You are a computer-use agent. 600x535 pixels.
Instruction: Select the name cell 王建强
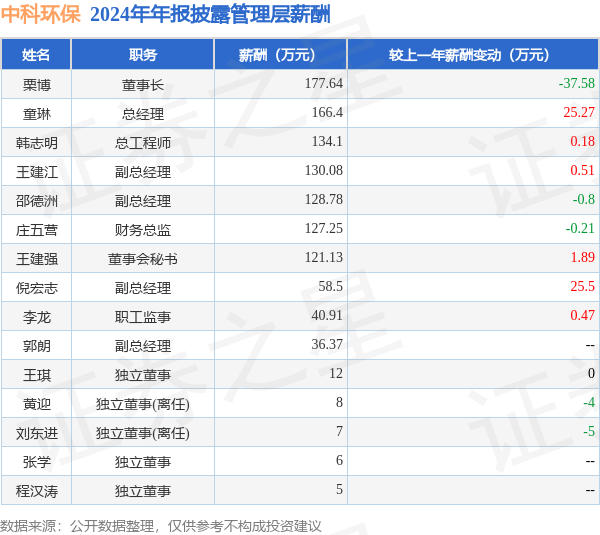click(36, 259)
